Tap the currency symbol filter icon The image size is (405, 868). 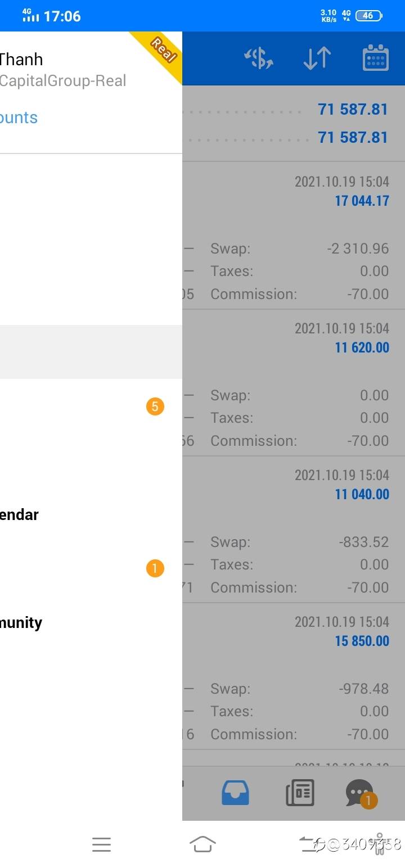[x=259, y=58]
